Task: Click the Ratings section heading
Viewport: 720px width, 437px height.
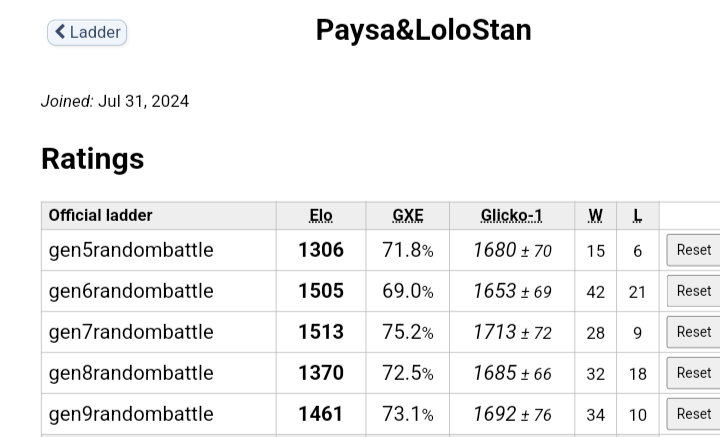Action: pos(92,159)
